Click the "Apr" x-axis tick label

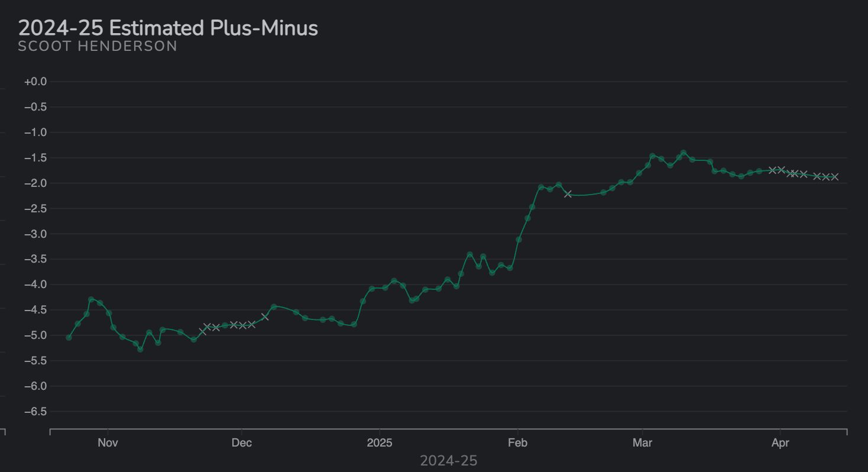780,443
